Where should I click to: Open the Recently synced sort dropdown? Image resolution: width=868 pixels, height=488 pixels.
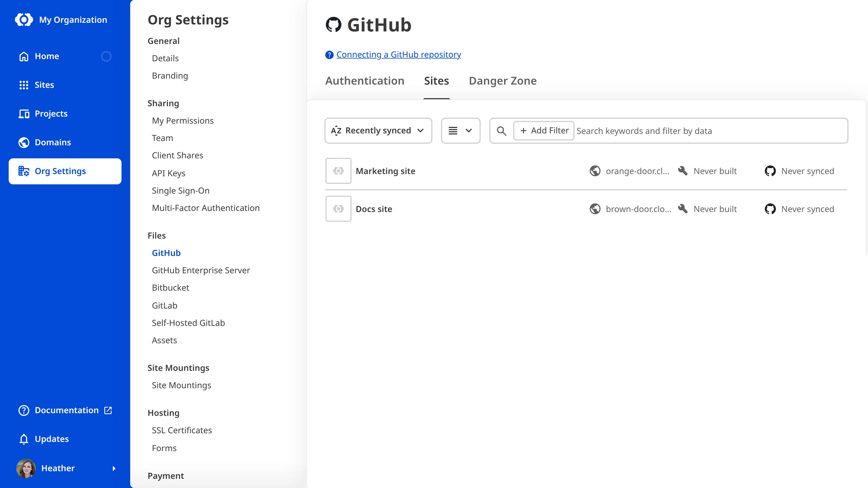(x=378, y=131)
